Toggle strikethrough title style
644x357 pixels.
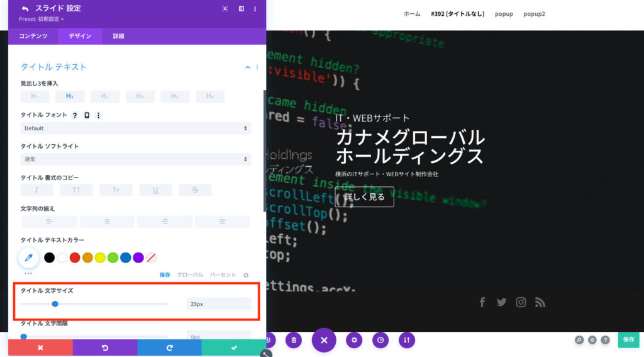point(195,190)
